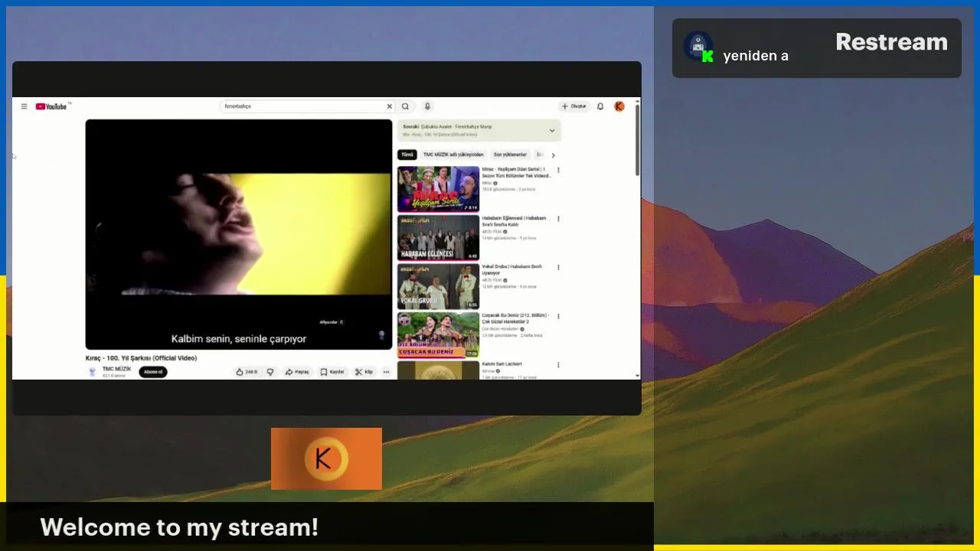980x551 pixels.
Task: Open options menu for Coşacak Bu Deniz video
Action: pos(558,316)
